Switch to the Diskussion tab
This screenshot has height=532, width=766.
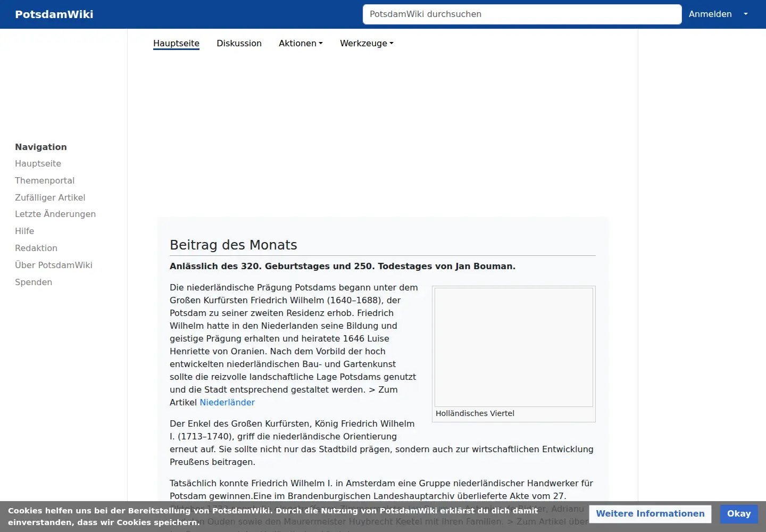pos(239,44)
